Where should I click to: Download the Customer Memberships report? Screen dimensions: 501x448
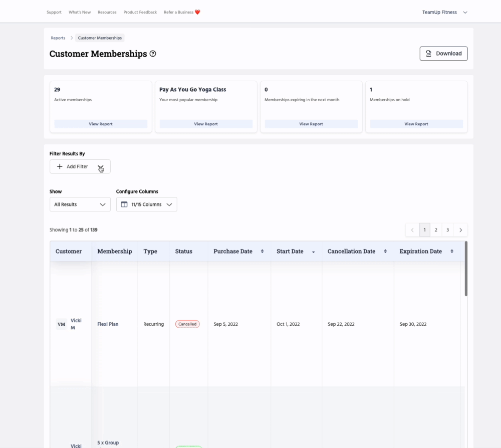pyautogui.click(x=443, y=54)
